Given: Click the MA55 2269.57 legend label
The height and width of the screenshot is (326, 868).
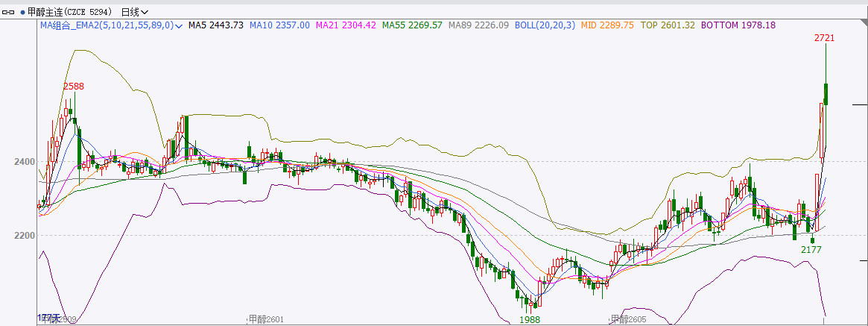Looking at the screenshot, I should (412, 25).
